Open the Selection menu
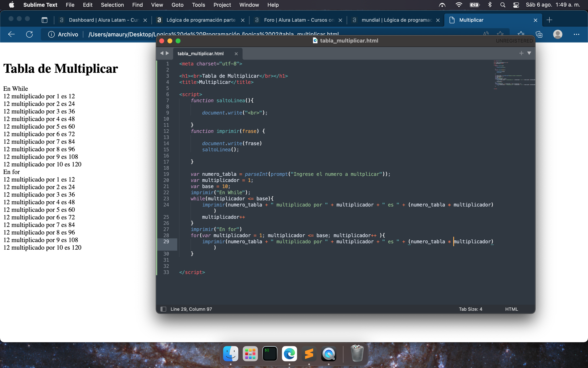This screenshot has height=368, width=588. pyautogui.click(x=112, y=5)
